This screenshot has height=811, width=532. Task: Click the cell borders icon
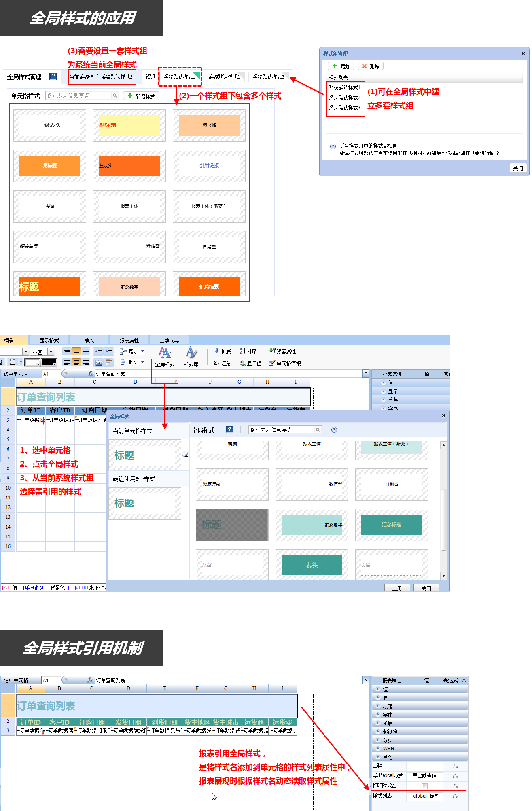click(x=13, y=362)
